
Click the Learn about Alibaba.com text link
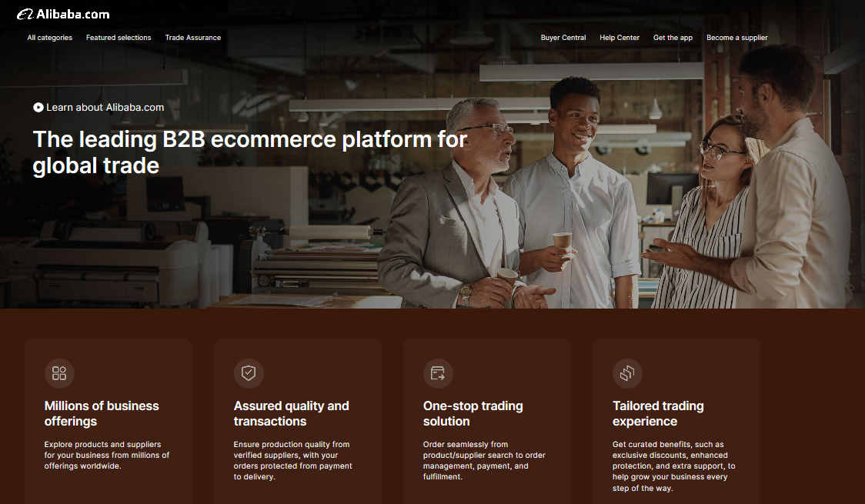click(x=105, y=108)
